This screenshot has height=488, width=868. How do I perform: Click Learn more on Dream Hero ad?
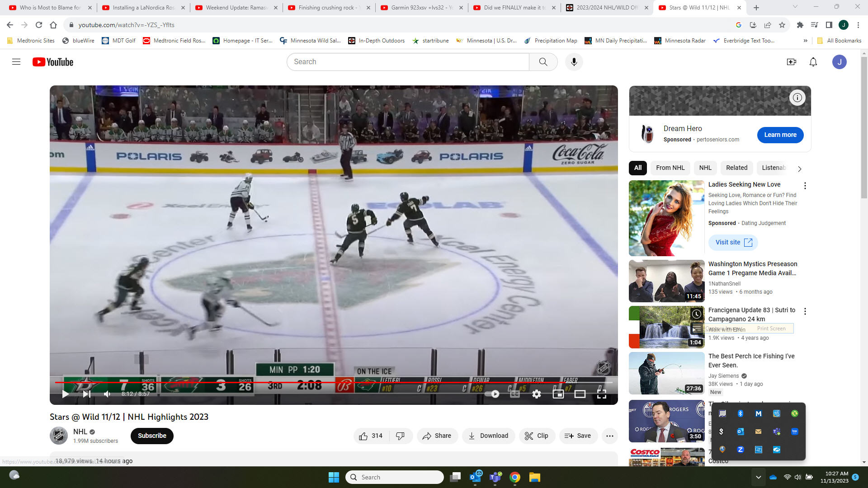(x=780, y=135)
